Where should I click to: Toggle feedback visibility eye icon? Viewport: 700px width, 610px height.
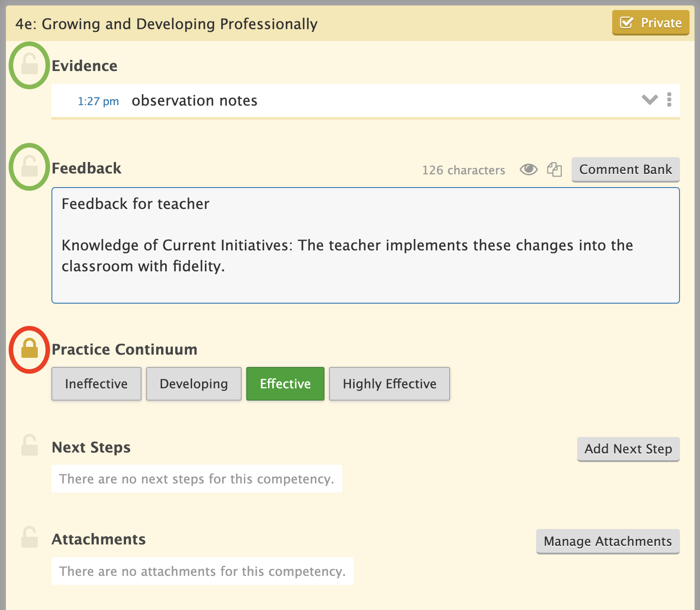point(528,170)
